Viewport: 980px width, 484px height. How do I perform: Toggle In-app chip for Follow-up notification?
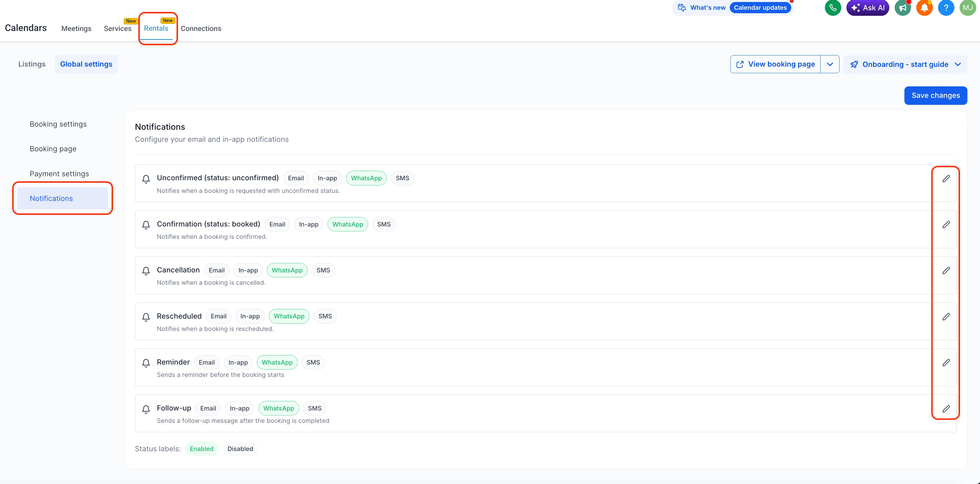click(x=239, y=408)
